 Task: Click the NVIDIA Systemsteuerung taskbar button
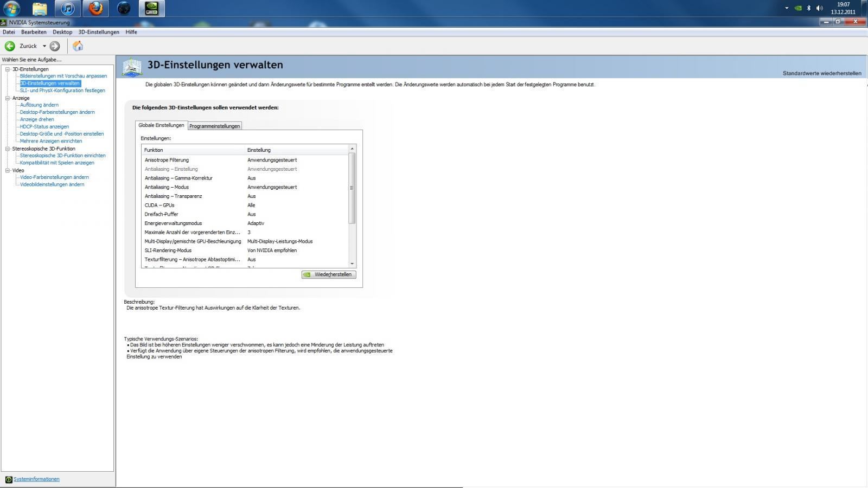pos(152,9)
